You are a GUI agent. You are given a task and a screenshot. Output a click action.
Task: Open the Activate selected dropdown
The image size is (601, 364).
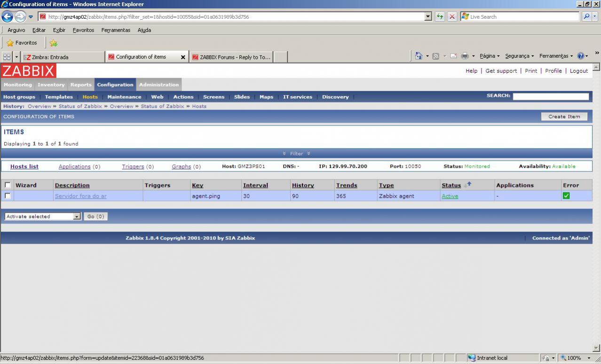(43, 217)
